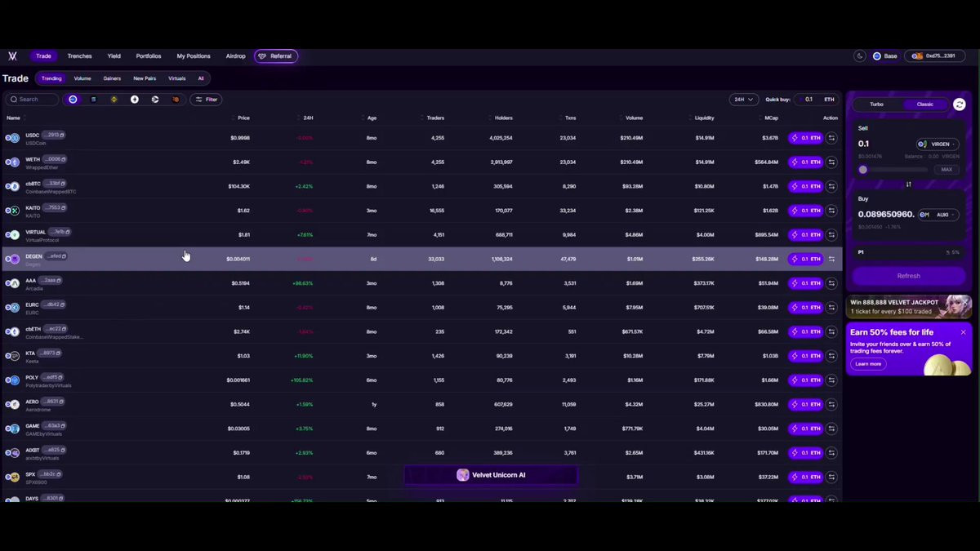Screen dimensions: 980x551
Task: Select the Base chain filter icon by Search
Action: [x=73, y=100]
